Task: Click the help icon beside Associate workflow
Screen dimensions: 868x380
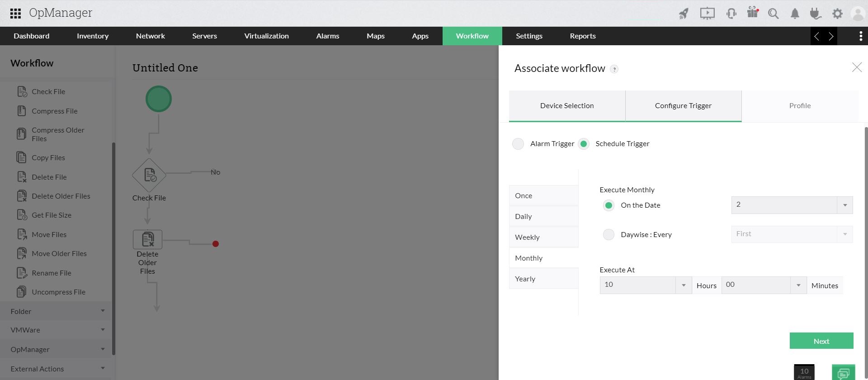Action: point(614,69)
